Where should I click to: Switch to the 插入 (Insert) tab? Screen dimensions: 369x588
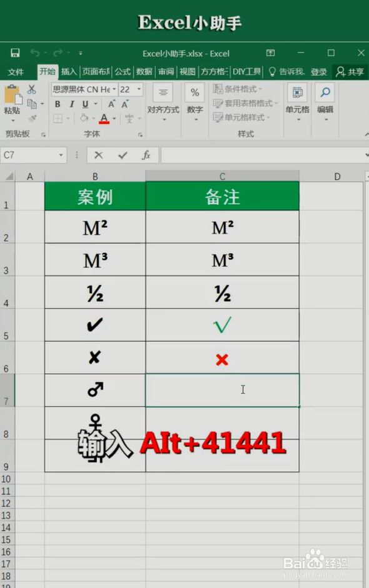69,72
